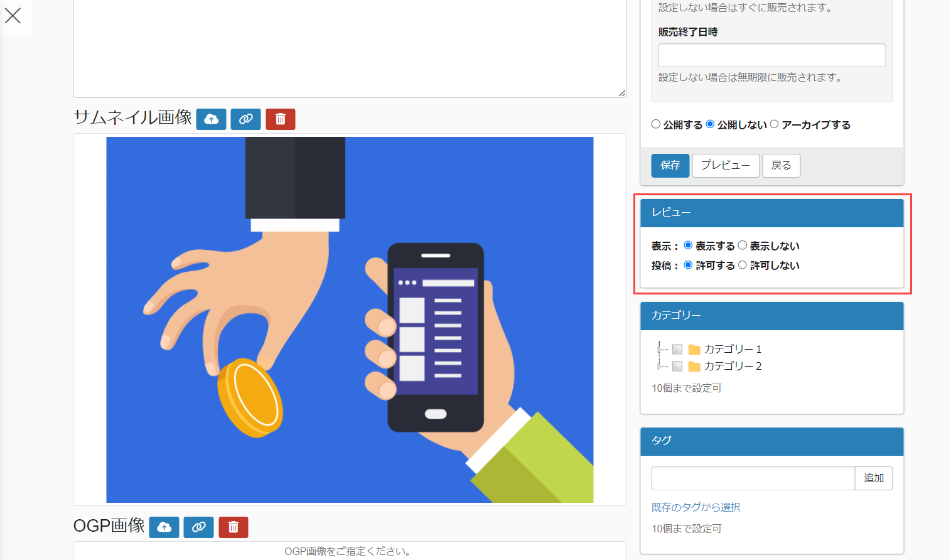The height and width of the screenshot is (560, 951).
Task: Click the 戻る button
Action: (781, 165)
